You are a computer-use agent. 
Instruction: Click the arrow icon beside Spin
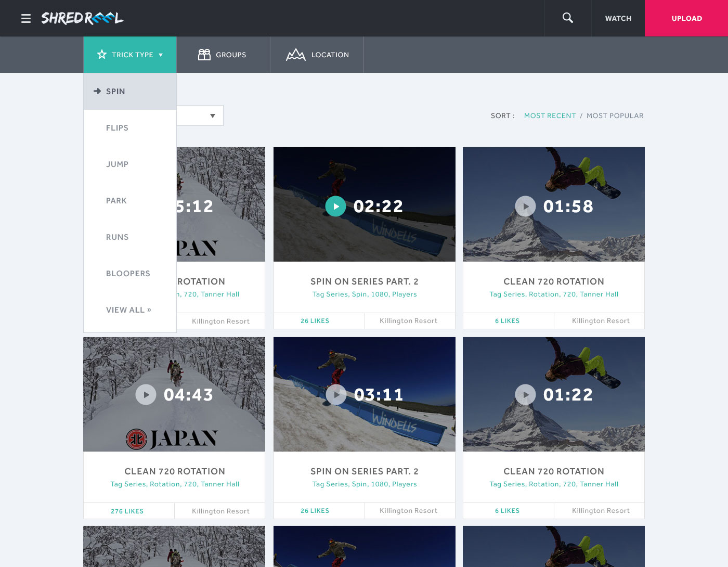(x=97, y=91)
